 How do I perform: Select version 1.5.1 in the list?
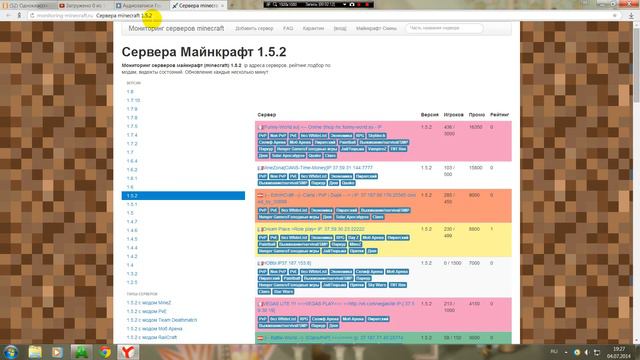point(132,204)
